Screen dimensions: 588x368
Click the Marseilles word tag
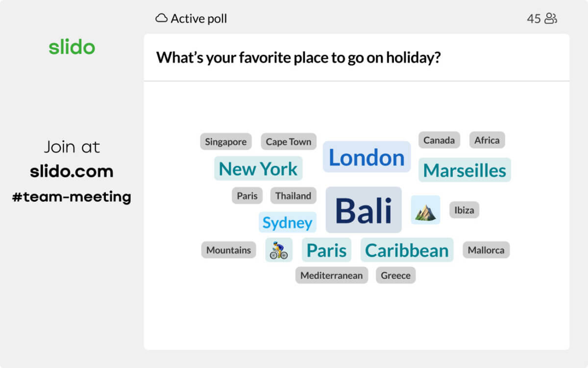tap(465, 170)
